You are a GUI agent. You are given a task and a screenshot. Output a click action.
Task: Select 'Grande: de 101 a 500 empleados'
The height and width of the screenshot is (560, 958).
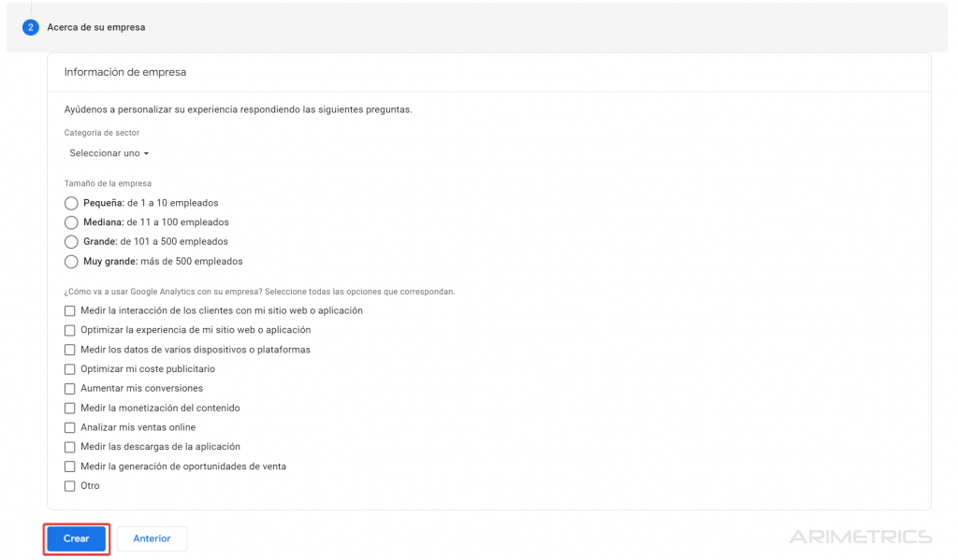coord(71,242)
